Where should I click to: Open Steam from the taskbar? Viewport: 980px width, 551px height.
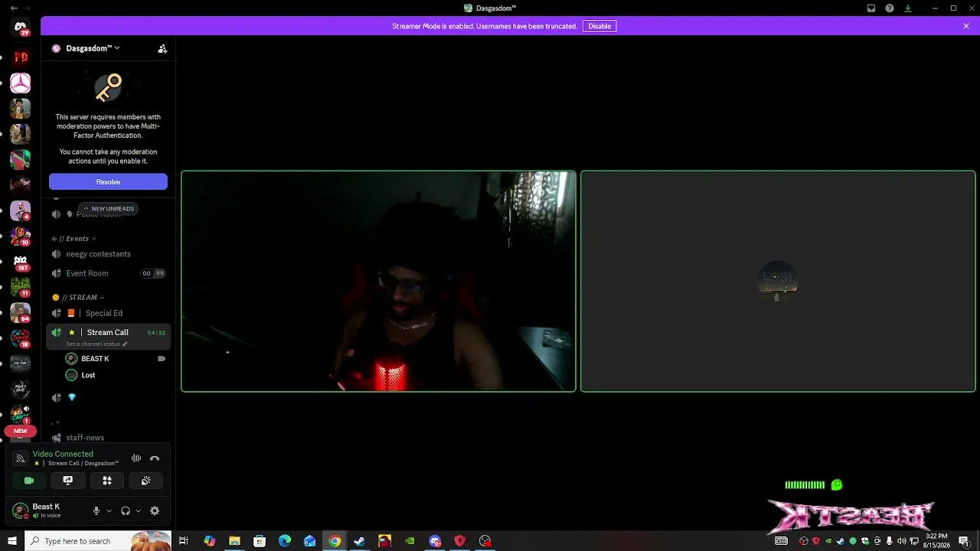[359, 541]
